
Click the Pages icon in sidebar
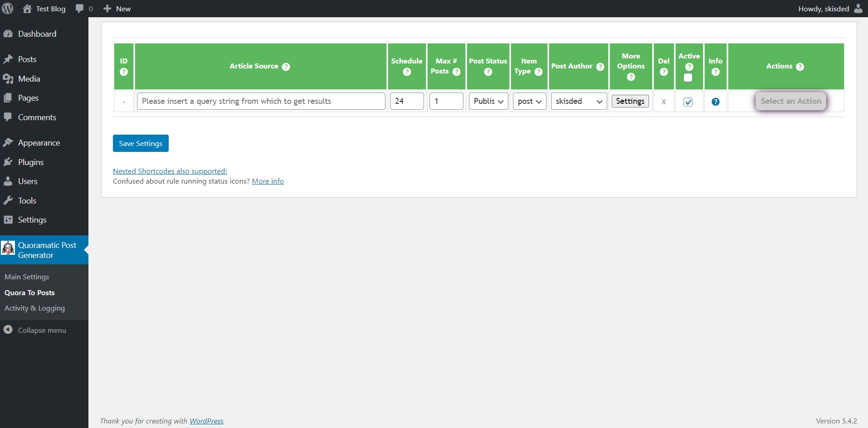click(8, 98)
